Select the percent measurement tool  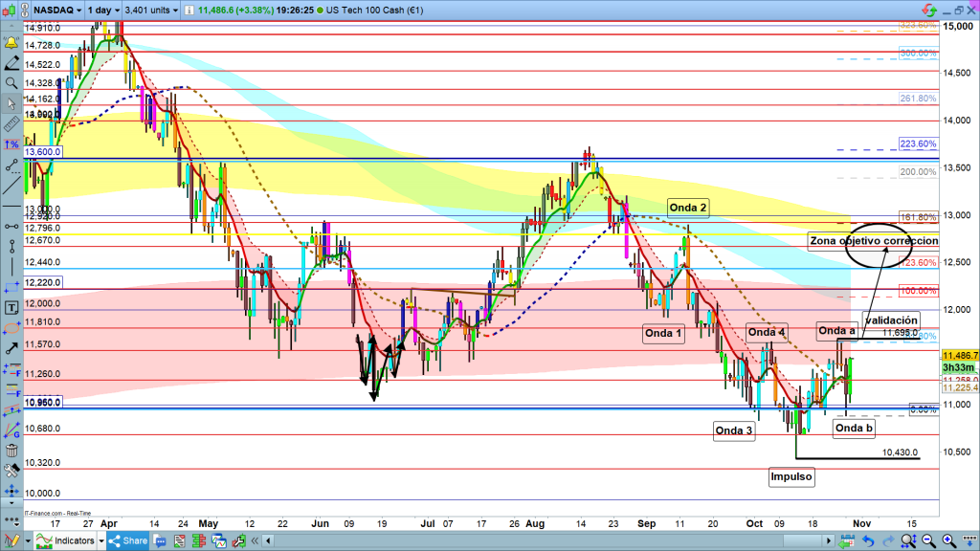point(11,144)
